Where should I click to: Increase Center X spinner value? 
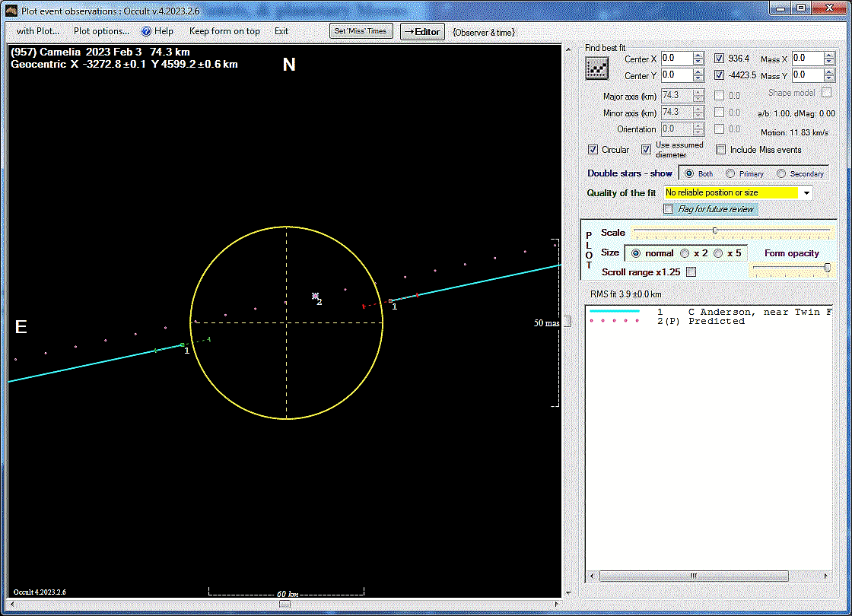click(699, 55)
